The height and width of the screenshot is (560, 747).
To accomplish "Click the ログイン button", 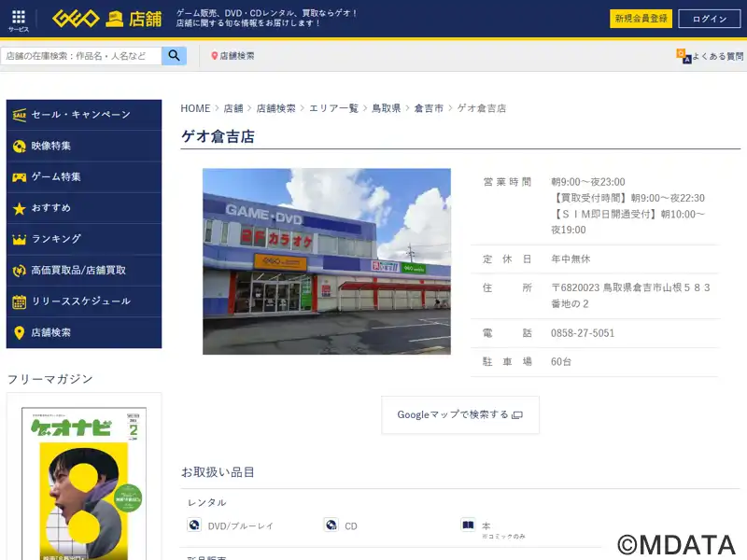I will tap(710, 19).
